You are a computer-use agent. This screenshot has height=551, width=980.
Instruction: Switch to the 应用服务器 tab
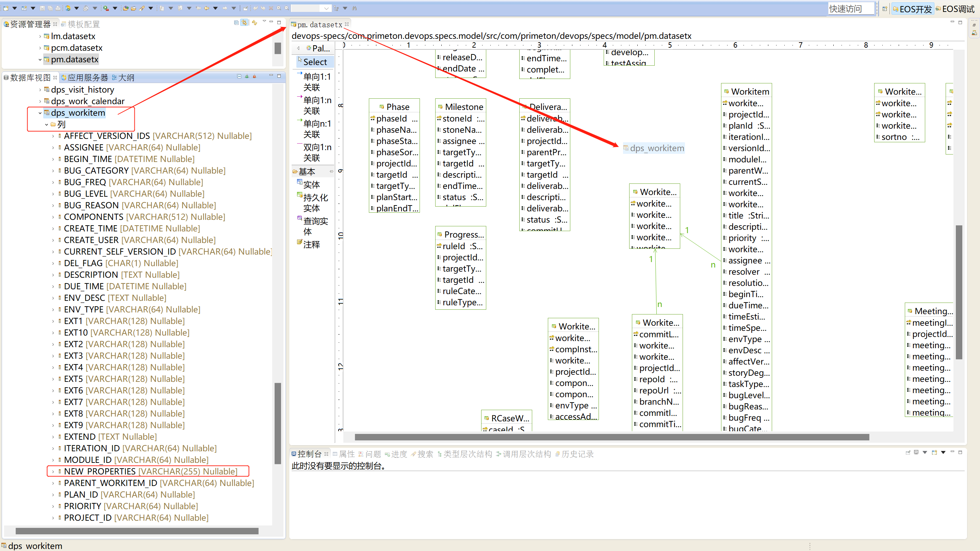[x=87, y=78]
